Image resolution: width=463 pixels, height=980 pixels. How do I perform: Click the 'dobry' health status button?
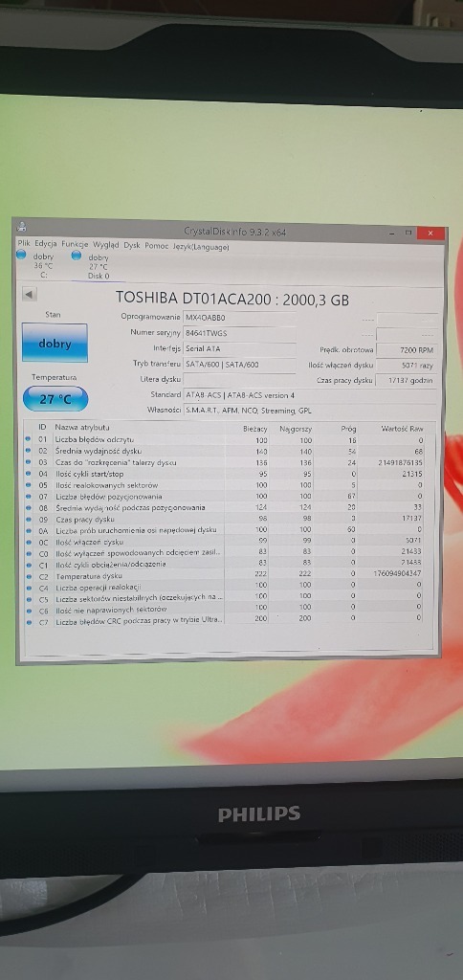55,344
